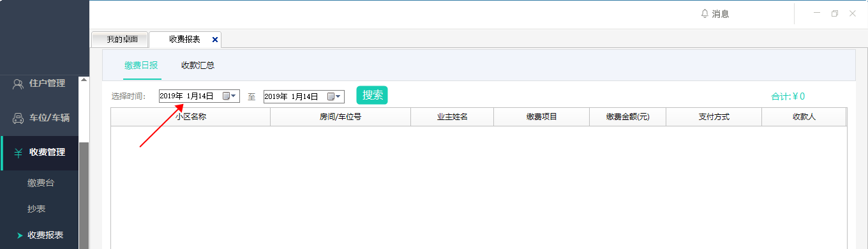Click the start date field 2019年 1月14日
The width and height of the screenshot is (868, 249).
(x=199, y=96)
